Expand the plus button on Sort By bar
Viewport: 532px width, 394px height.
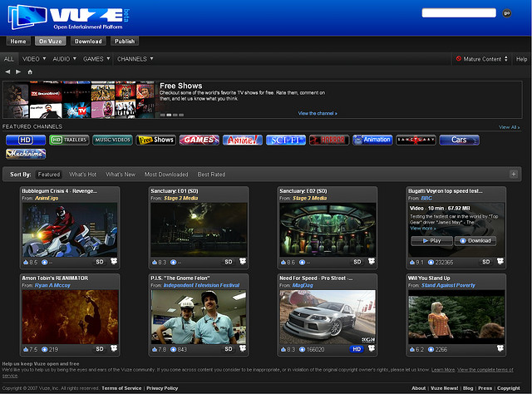pos(514,174)
